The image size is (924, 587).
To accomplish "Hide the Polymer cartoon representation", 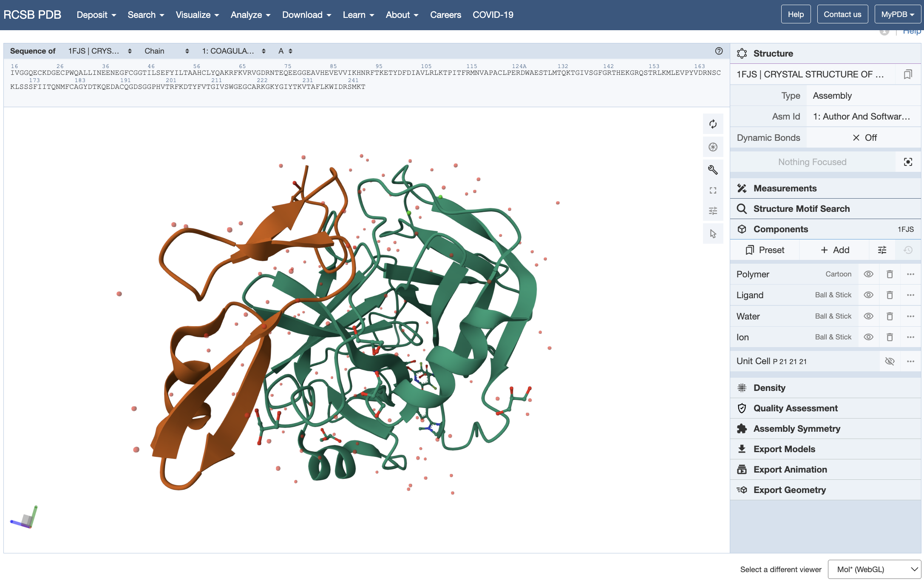I will 868,274.
